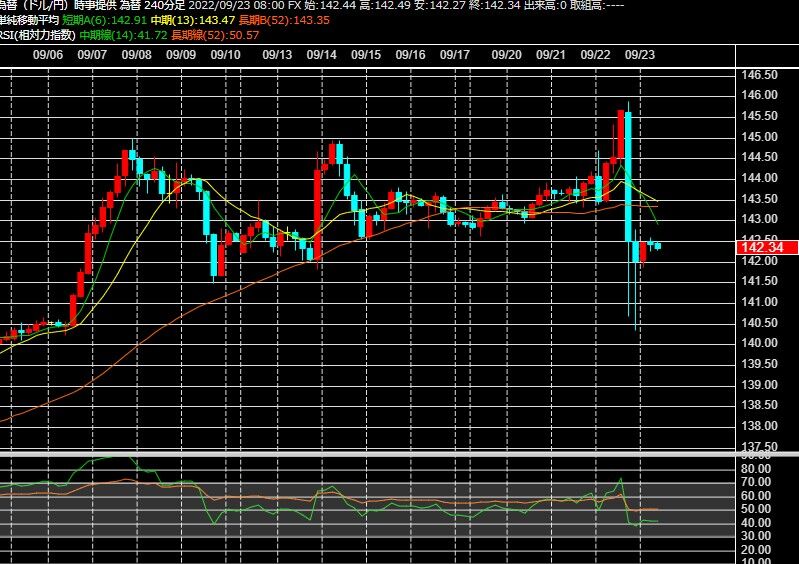Click the 146.00 price axis label
Image resolution: width=799 pixels, height=564 pixels.
coord(759,95)
